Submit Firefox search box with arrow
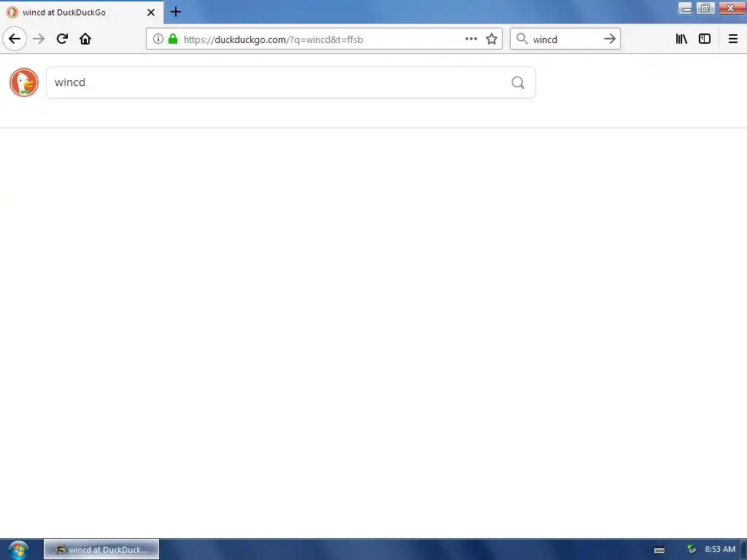 pyautogui.click(x=609, y=39)
